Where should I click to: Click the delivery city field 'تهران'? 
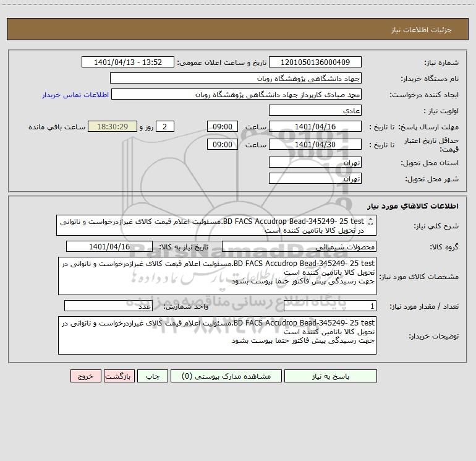point(315,178)
